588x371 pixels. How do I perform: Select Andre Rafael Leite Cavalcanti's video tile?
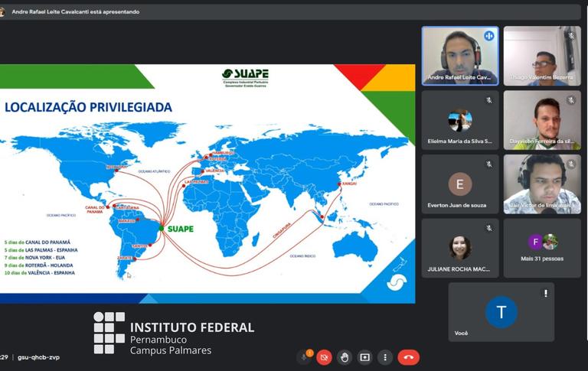point(459,56)
